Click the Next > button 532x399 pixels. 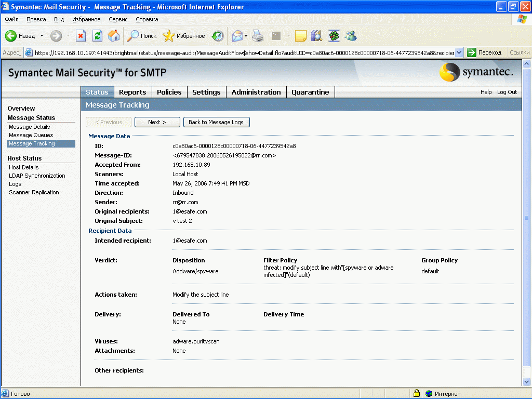(x=157, y=122)
